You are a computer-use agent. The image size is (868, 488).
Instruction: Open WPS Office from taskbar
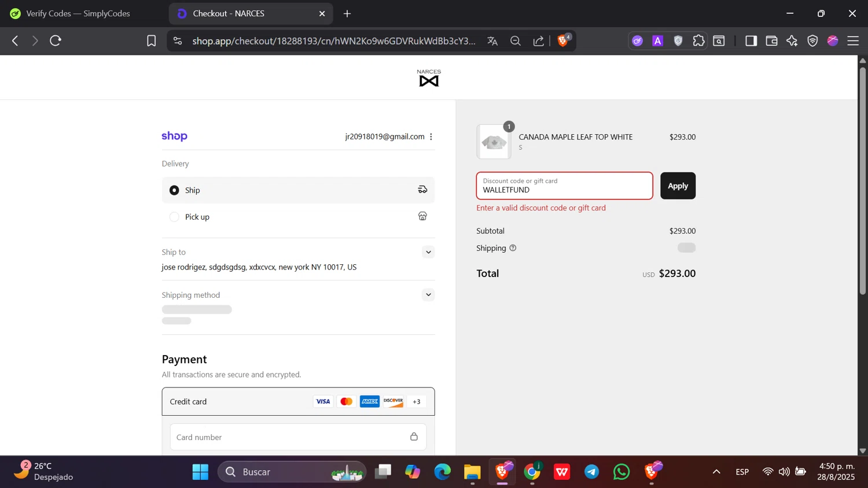point(562,472)
